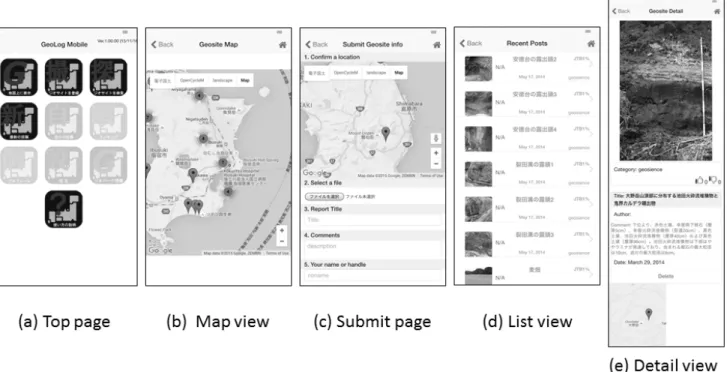Go home from Submit Geosite info screen

pos(436,45)
